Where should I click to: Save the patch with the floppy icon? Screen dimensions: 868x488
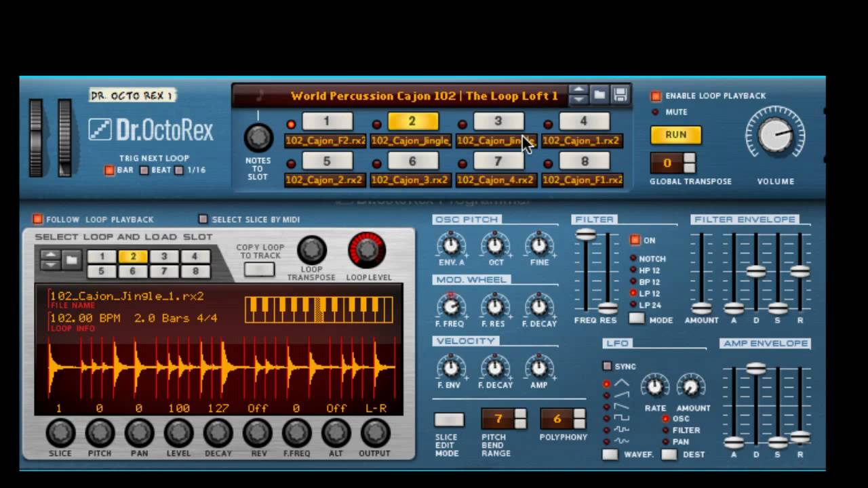[x=620, y=96]
